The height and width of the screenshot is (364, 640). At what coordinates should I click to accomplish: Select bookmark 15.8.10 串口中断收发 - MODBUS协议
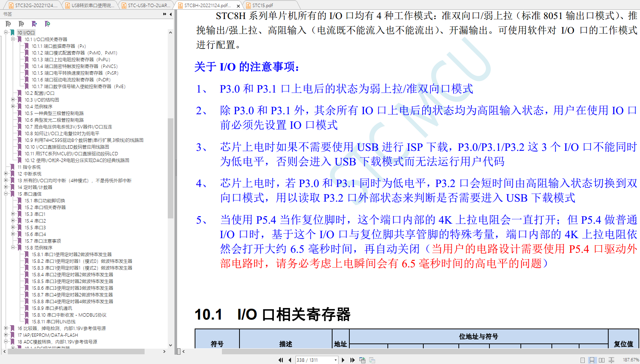69,315
